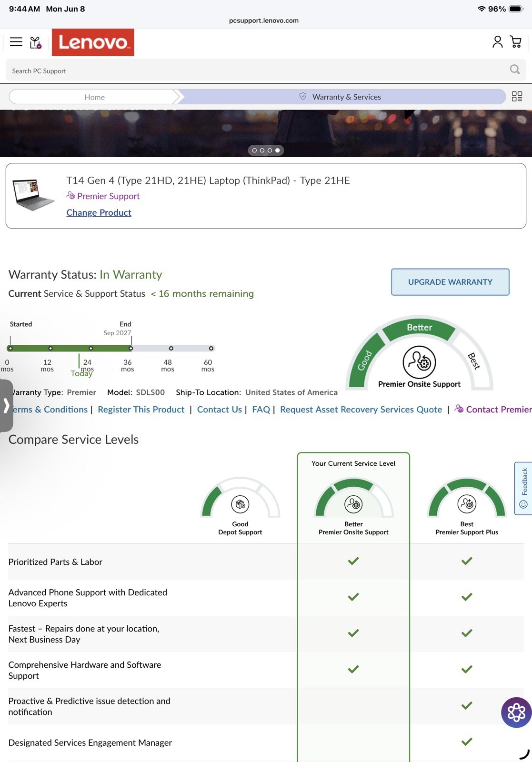Image resolution: width=532 pixels, height=762 pixels.
Task: Click the model value 'SDLS00'
Action: pos(150,392)
